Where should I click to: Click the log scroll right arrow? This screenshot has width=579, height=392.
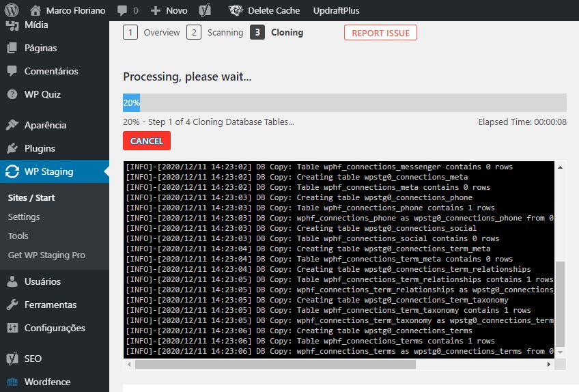coord(549,364)
